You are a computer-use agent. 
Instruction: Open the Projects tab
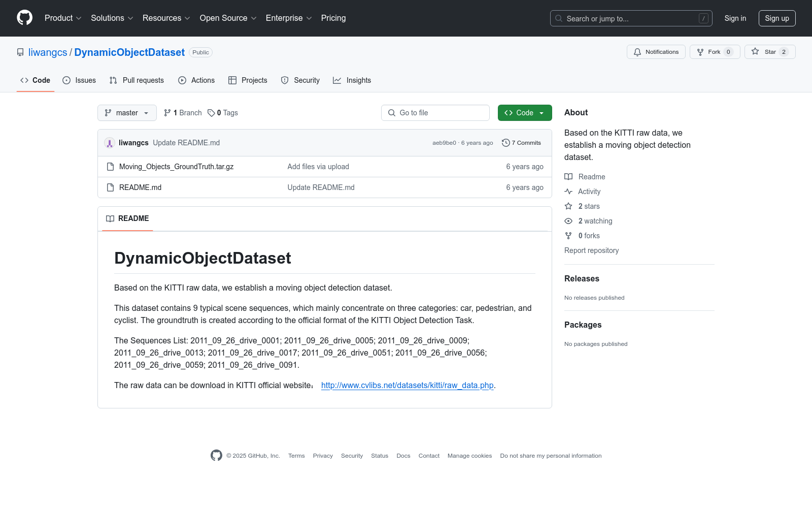click(248, 80)
